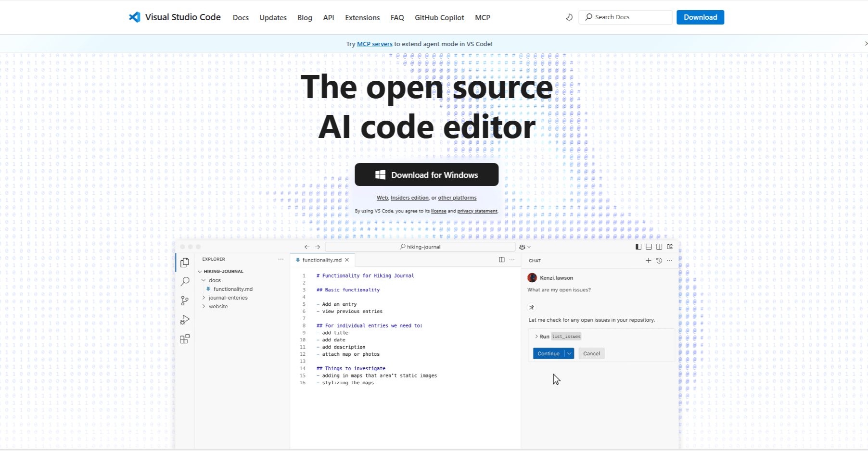Click the Search Docs input field
The height and width of the screenshot is (451, 868).
point(625,17)
